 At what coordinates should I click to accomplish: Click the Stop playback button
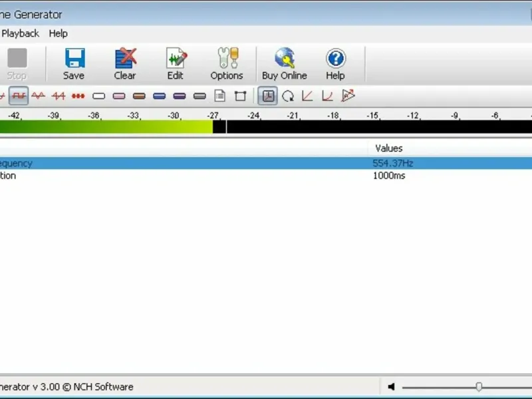point(17,64)
